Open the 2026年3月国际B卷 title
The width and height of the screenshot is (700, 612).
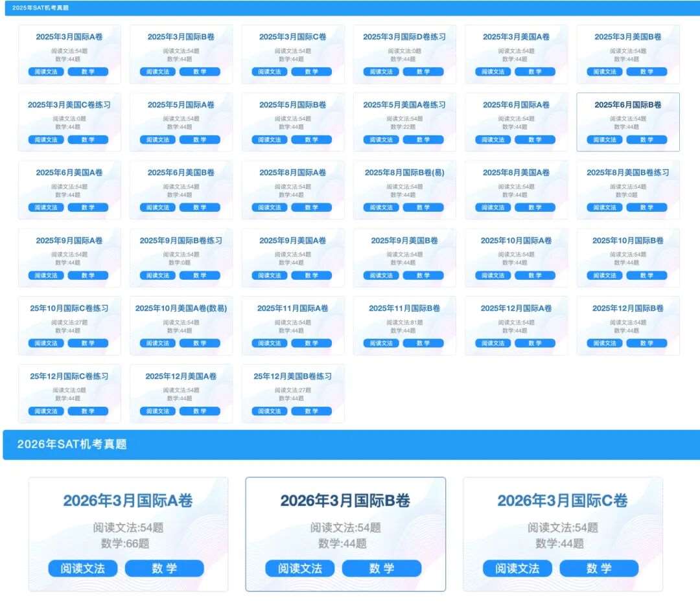pyautogui.click(x=345, y=501)
